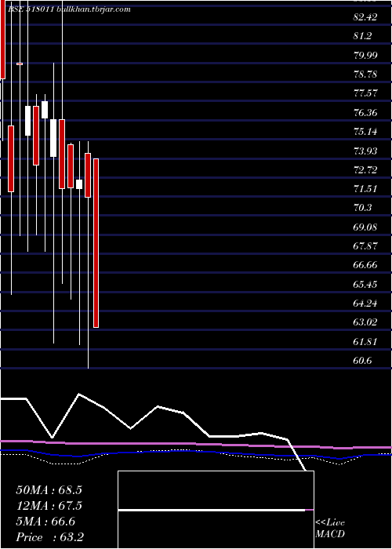Screen dimensions: 392x549
Task: Click the Price : 63.2 reading
Action: [49, 537]
